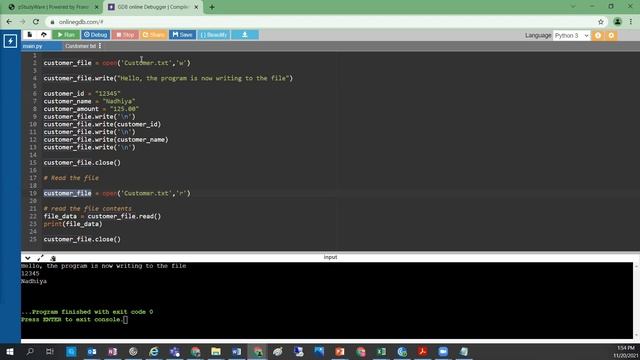
Task: Open PowerPoint from the taskbar
Action: [x=340, y=351]
